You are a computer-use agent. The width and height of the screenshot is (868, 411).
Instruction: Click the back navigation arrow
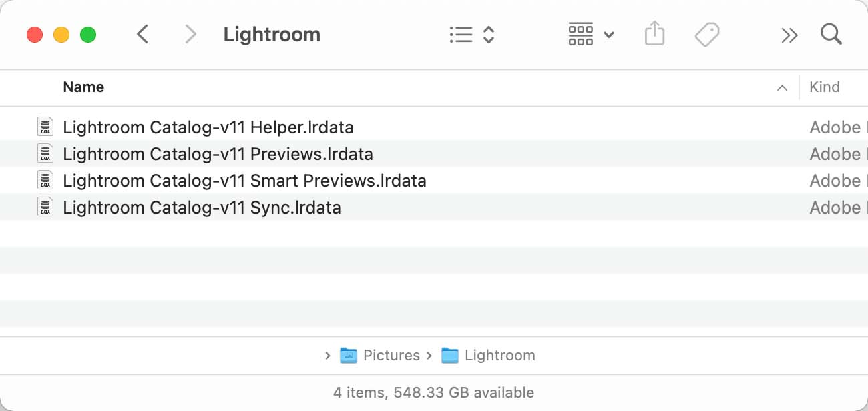tap(142, 34)
